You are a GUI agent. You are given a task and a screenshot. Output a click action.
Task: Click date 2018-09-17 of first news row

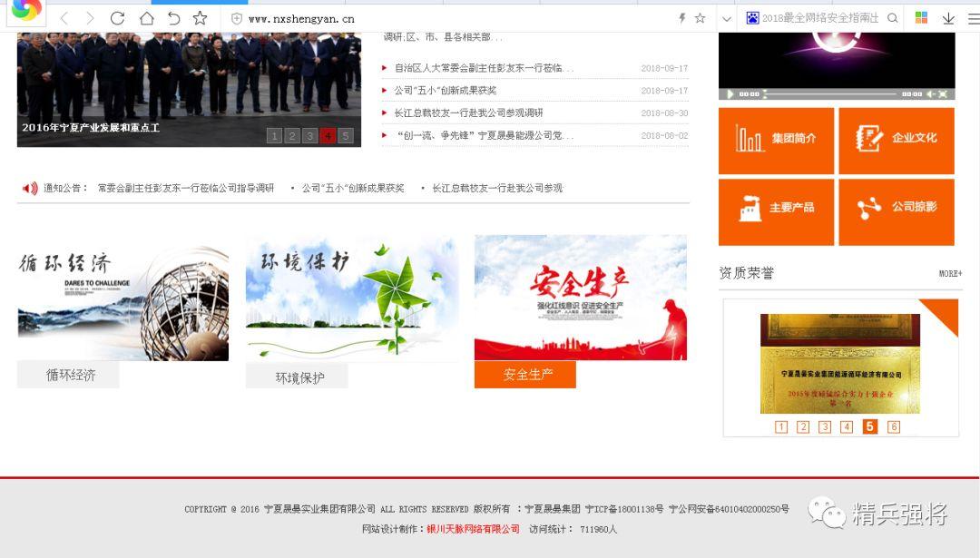pos(664,68)
